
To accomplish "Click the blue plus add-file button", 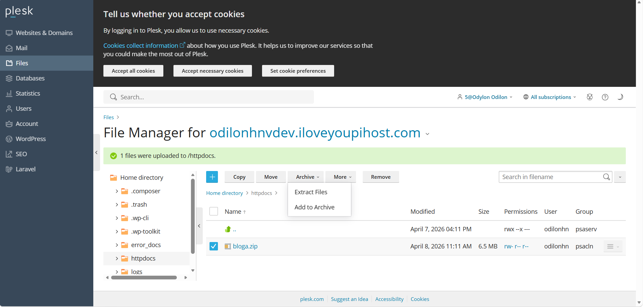I will (x=212, y=177).
